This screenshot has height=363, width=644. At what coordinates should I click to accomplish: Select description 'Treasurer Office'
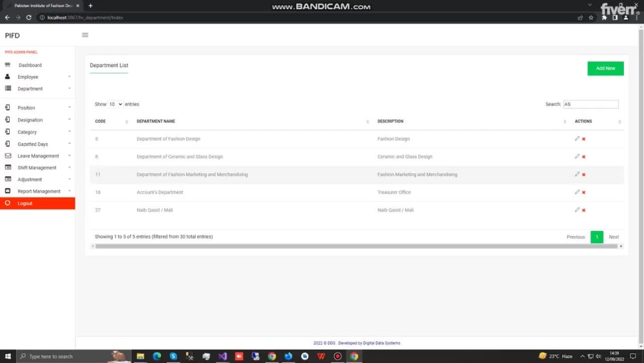click(x=394, y=192)
